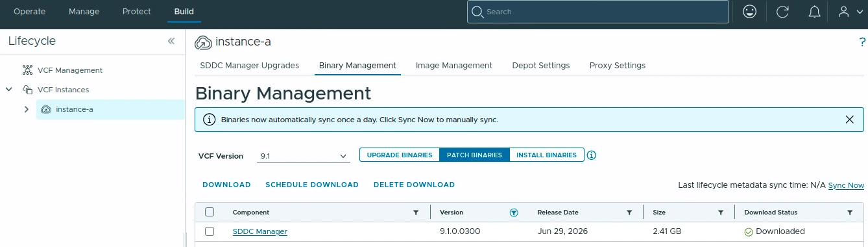Collapse the VCF Instances tree node
The width and height of the screenshot is (868, 247).
pos(8,90)
